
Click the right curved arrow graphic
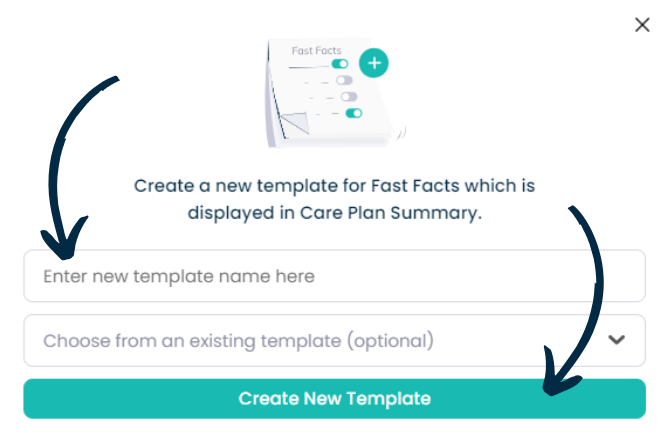pos(573,300)
